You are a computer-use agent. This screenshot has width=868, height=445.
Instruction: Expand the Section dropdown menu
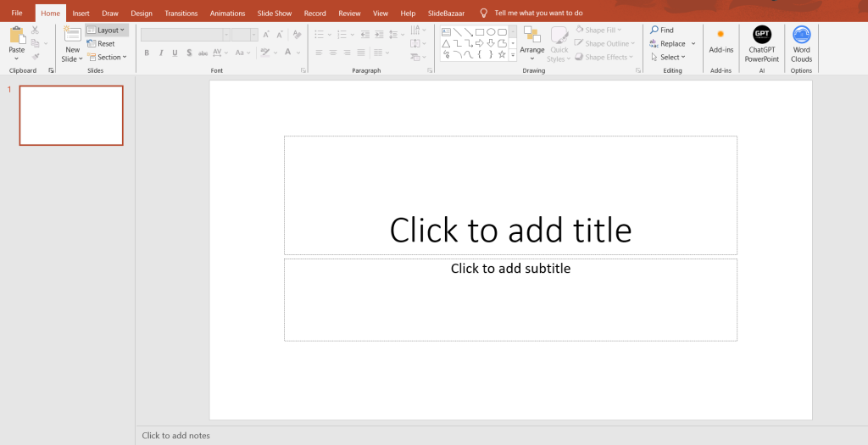(x=107, y=57)
